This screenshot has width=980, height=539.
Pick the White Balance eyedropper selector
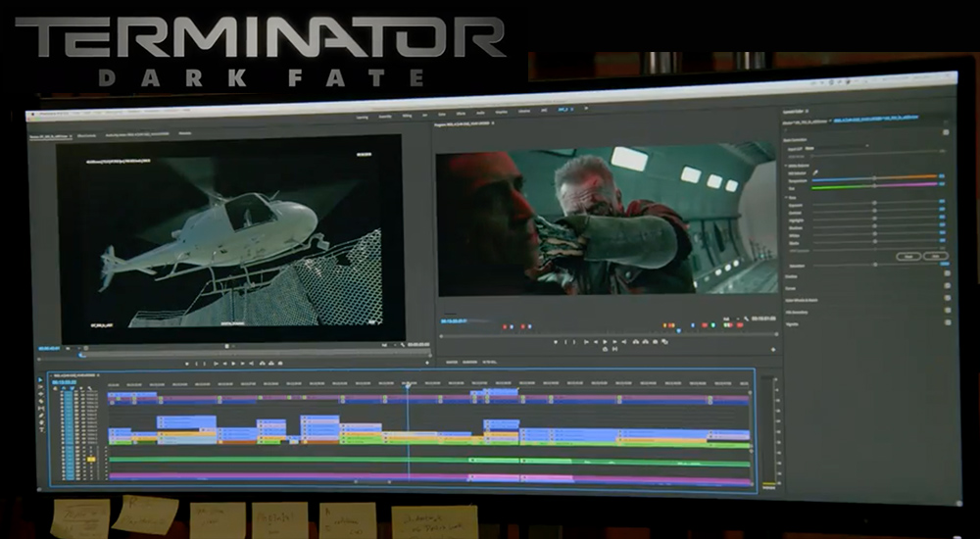[x=815, y=172]
